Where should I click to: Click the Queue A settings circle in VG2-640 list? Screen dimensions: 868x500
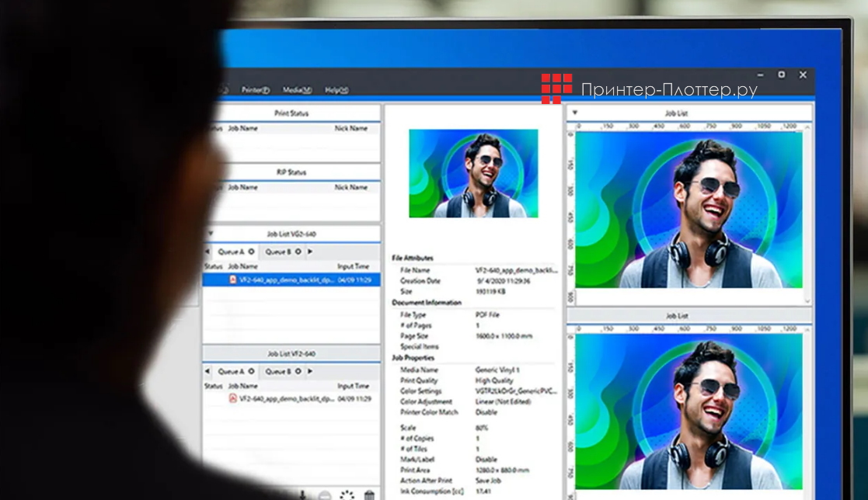(251, 252)
